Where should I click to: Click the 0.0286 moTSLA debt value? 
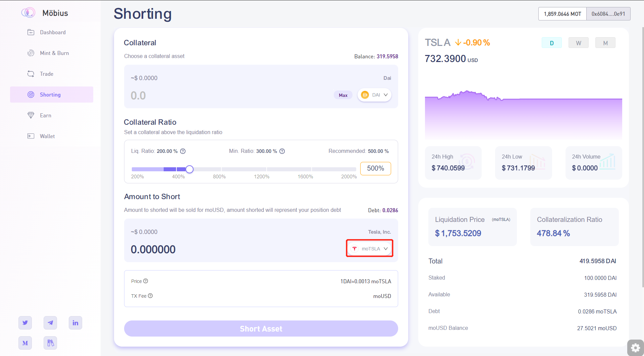tap(597, 311)
